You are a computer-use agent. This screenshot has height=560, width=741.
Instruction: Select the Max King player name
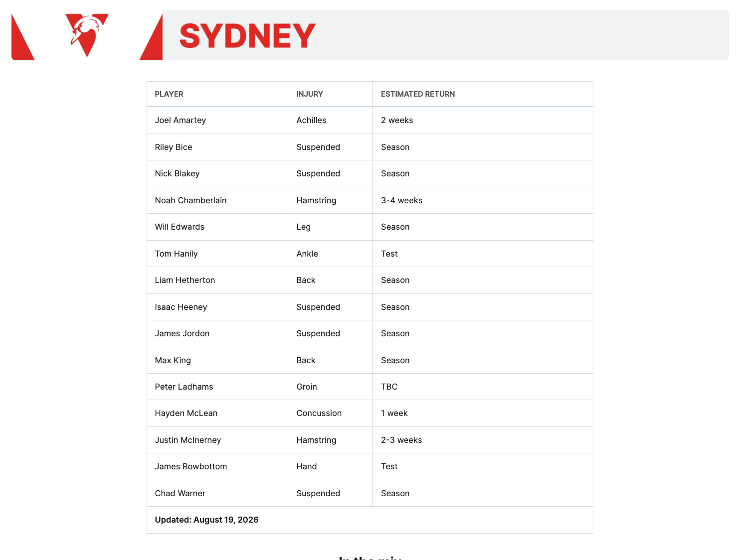coord(173,360)
